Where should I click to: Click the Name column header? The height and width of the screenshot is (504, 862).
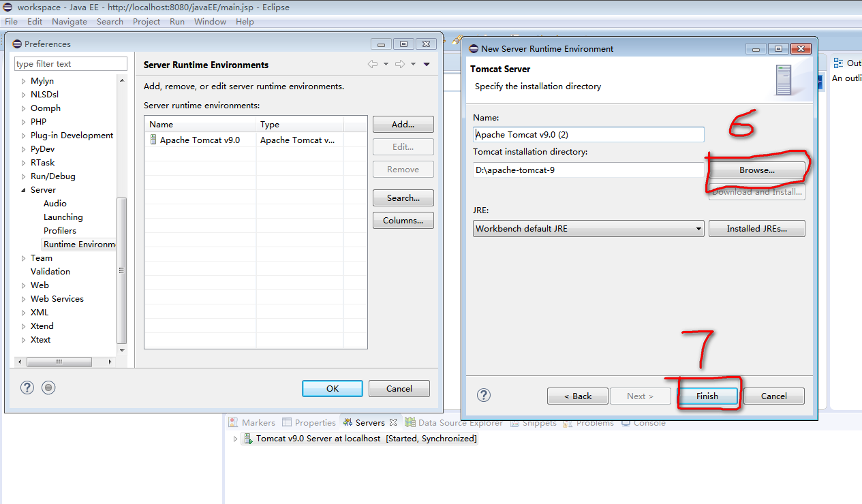200,125
